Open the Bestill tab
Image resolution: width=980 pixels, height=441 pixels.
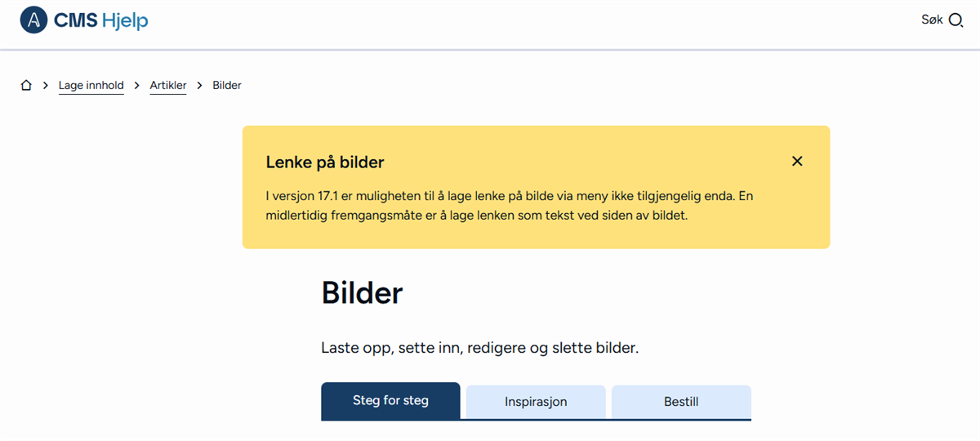pos(681,402)
